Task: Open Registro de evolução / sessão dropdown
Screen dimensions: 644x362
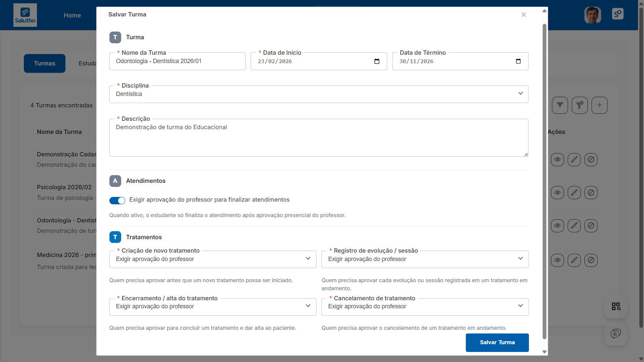Action: 425,259
